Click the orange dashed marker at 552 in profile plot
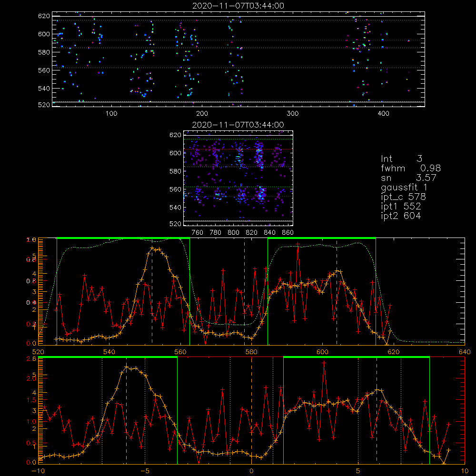This screenshot has width=476, height=476. pos(152,291)
